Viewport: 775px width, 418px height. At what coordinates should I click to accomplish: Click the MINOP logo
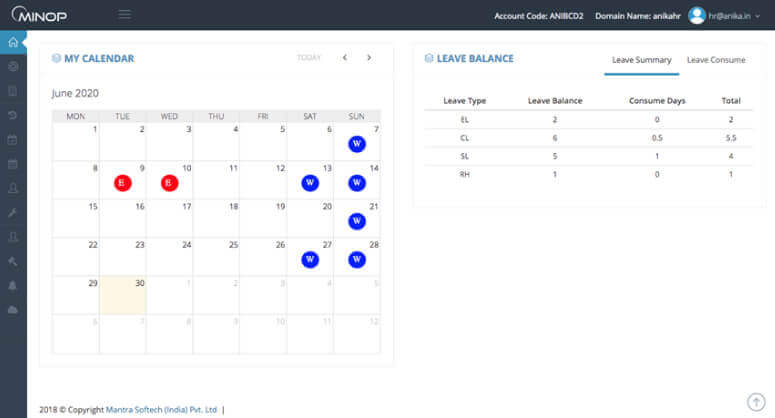pos(38,15)
